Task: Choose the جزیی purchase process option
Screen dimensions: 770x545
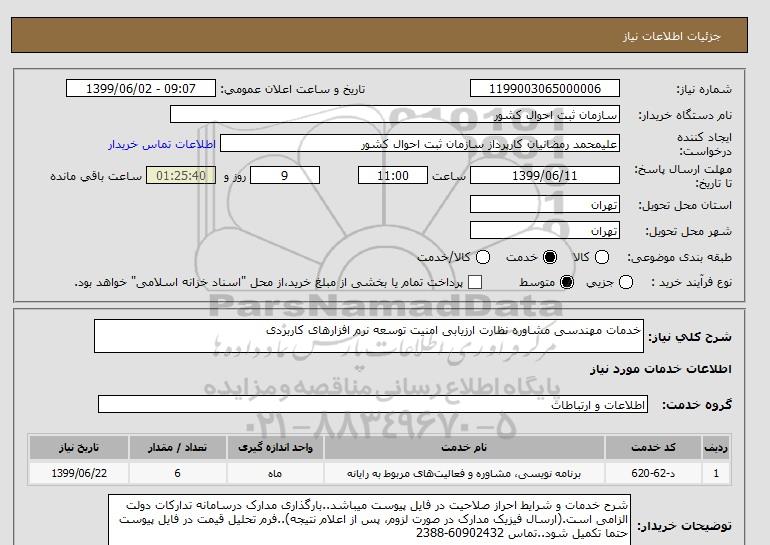Action: coord(626,282)
